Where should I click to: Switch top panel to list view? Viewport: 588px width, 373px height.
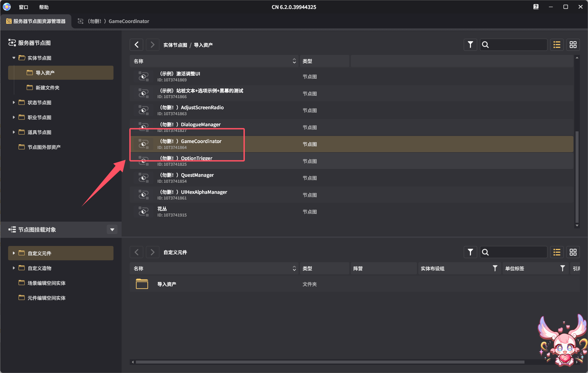[557, 45]
